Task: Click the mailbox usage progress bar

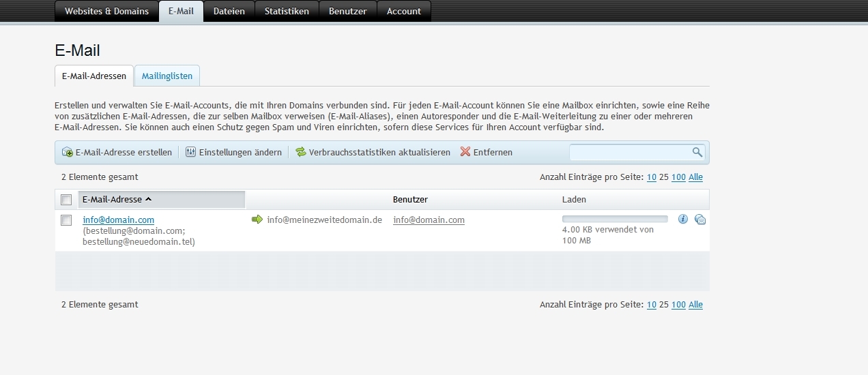Action: [x=615, y=219]
